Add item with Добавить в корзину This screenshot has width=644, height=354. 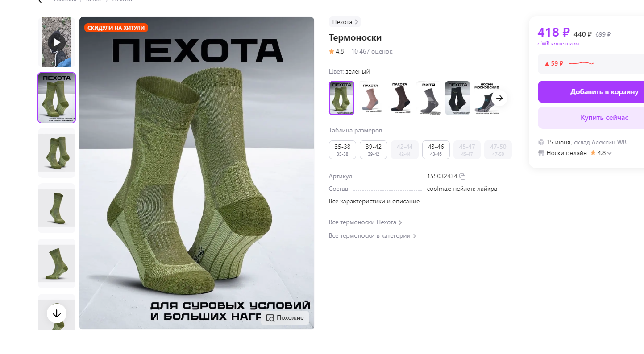591,92
